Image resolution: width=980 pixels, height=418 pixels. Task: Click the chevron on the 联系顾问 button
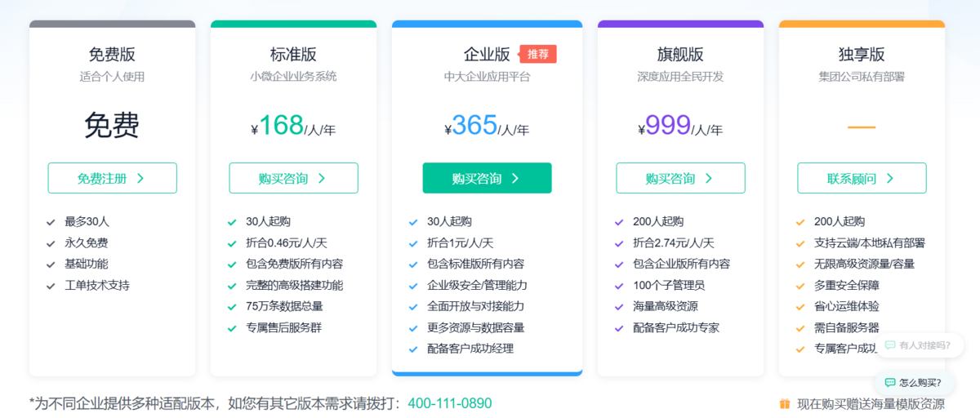(890, 178)
